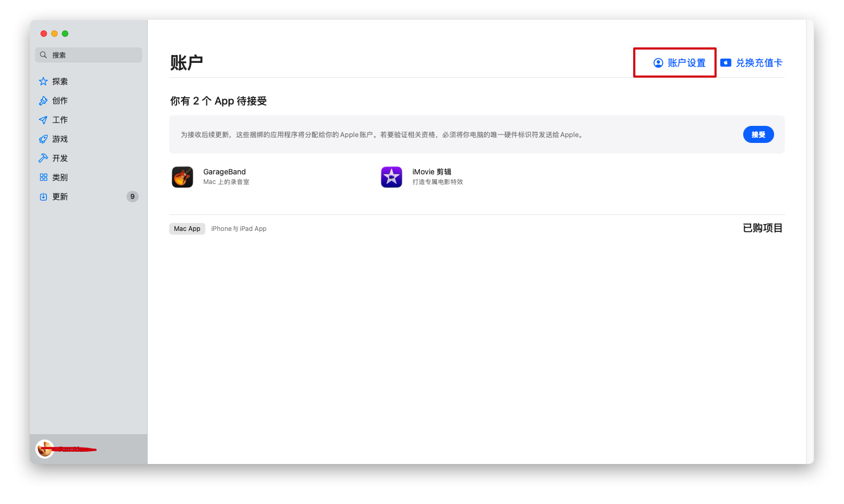844x504 pixels.
Task: Click the GarageBand title text
Action: point(225,172)
